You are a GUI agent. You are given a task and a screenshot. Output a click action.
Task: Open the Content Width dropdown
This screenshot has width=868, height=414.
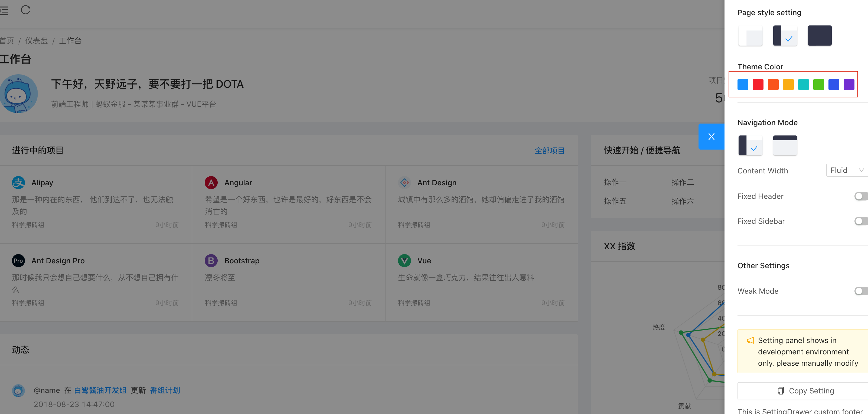click(846, 170)
